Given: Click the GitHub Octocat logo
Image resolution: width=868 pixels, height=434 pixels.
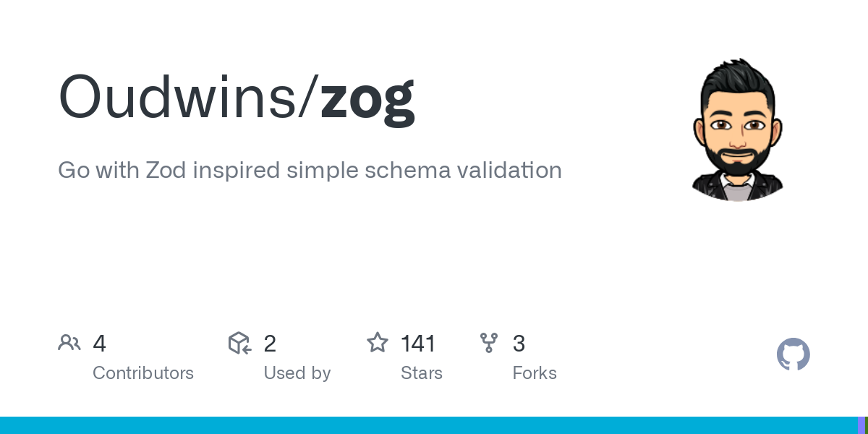Looking at the screenshot, I should (x=793, y=354).
